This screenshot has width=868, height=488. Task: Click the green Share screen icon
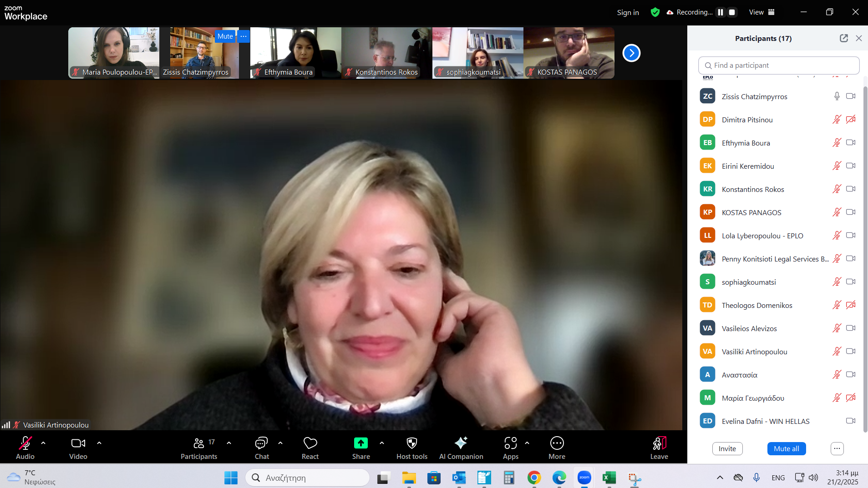pyautogui.click(x=360, y=443)
